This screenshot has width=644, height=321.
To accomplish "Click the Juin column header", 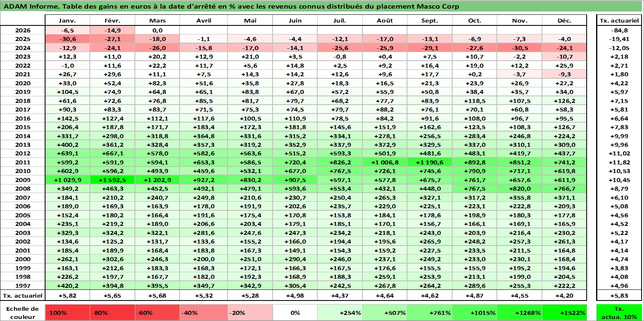I will coord(295,20).
